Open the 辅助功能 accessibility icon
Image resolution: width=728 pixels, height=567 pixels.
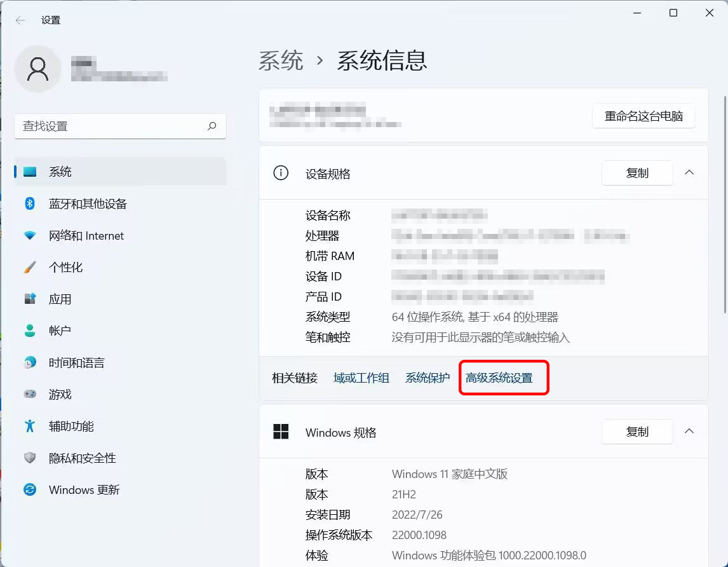coord(30,426)
